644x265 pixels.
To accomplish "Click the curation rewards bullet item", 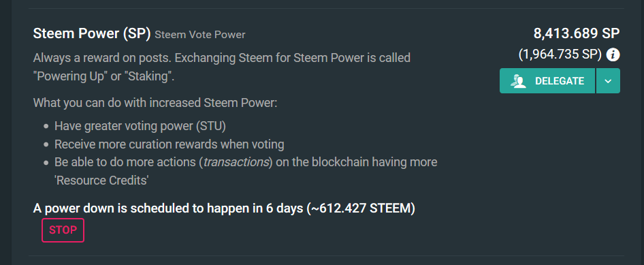I will coord(170,144).
